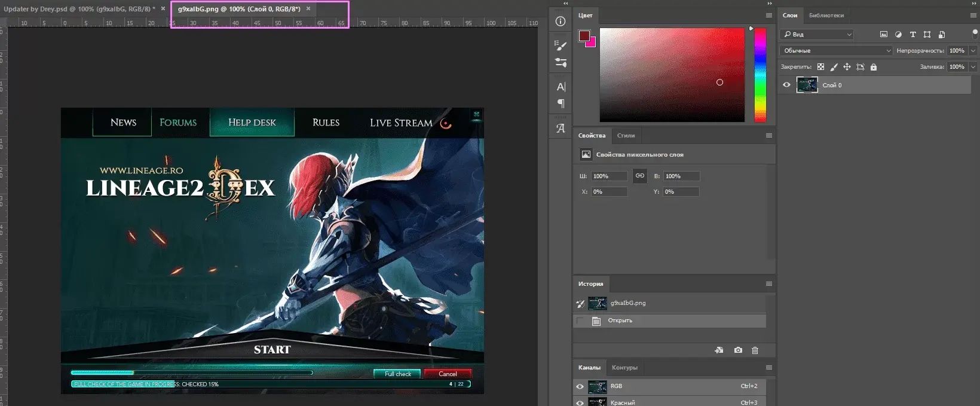Click the pink background color swatch
Screen dimensions: 980x406
[x=592, y=42]
